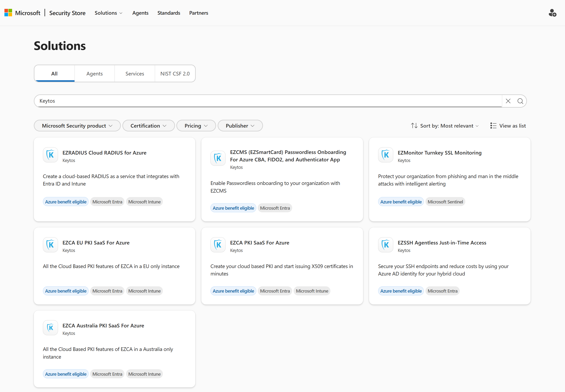
Task: Change Sort by Most relevant option
Action: pyautogui.click(x=445, y=126)
